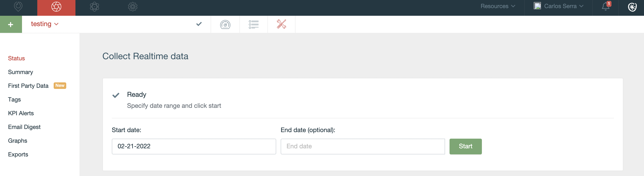Open the list view icon
This screenshot has width=644, height=176.
tap(254, 24)
